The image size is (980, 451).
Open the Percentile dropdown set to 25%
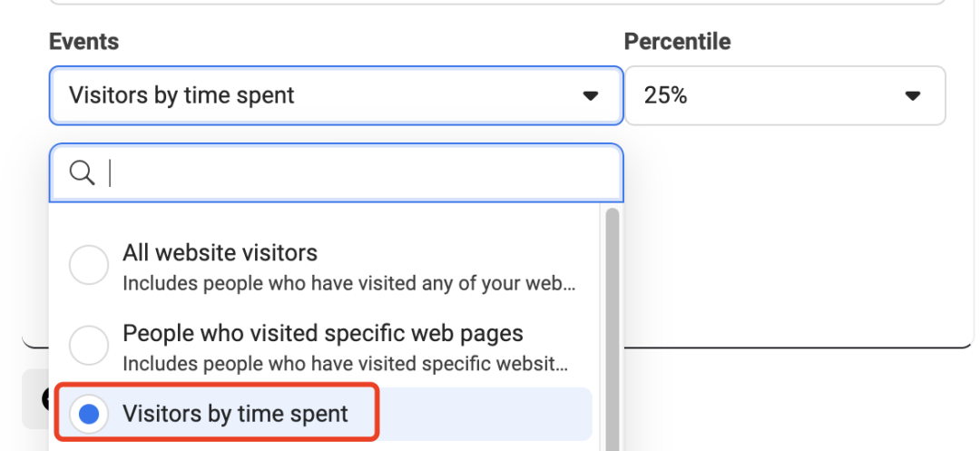tap(784, 95)
